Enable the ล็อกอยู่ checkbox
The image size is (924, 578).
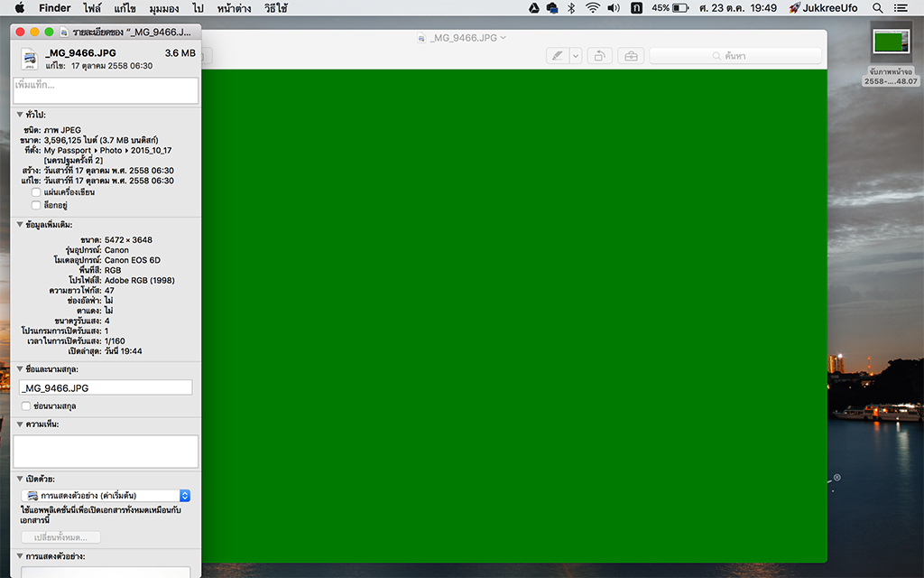coord(36,205)
